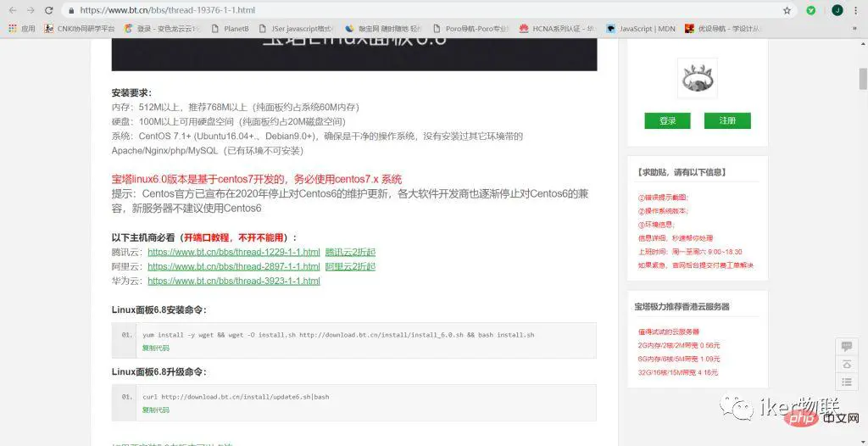Click the back-to-top arrow icon

[847, 364]
